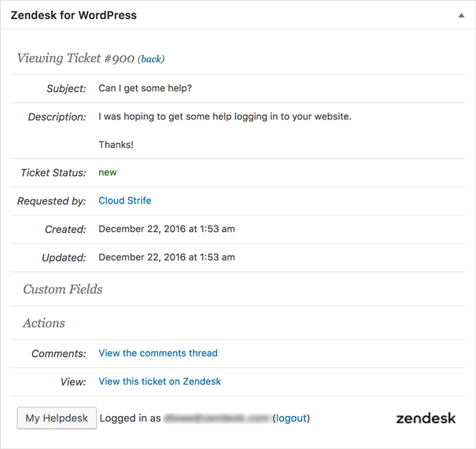Click the back link beside Ticket #900
This screenshot has width=476, height=449.
151,59
